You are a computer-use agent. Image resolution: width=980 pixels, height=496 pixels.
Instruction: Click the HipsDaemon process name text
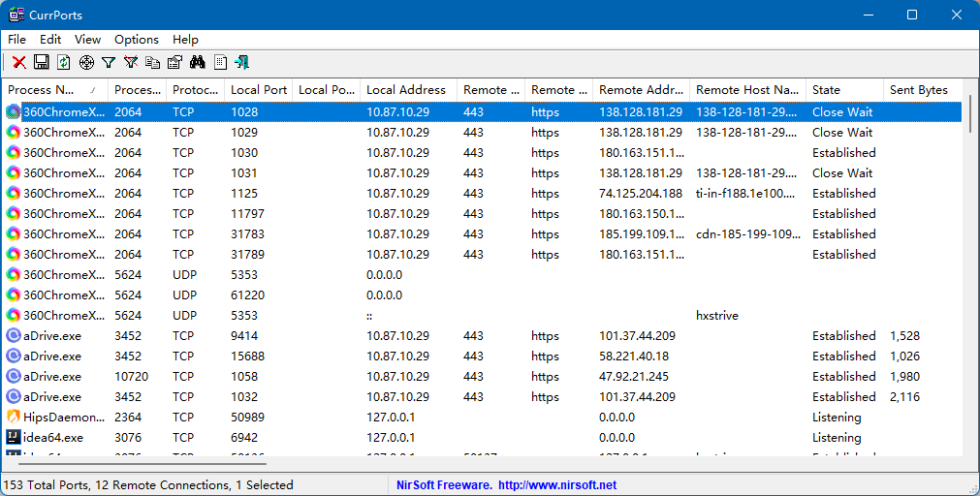(64, 417)
